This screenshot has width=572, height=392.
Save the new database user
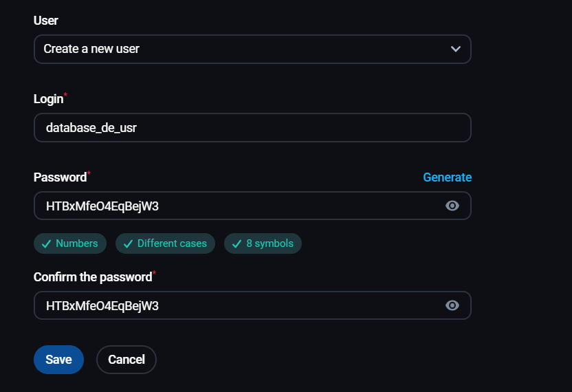[58, 360]
